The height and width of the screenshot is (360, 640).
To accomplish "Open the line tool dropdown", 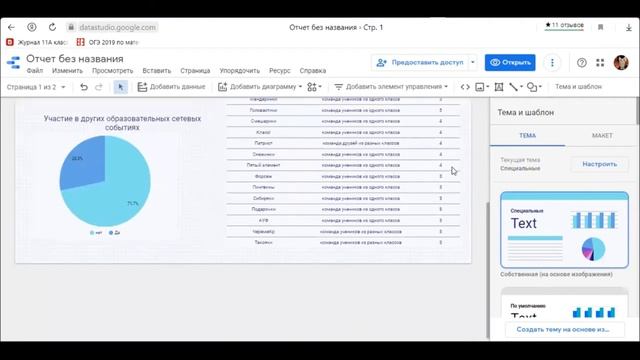I will click(516, 87).
